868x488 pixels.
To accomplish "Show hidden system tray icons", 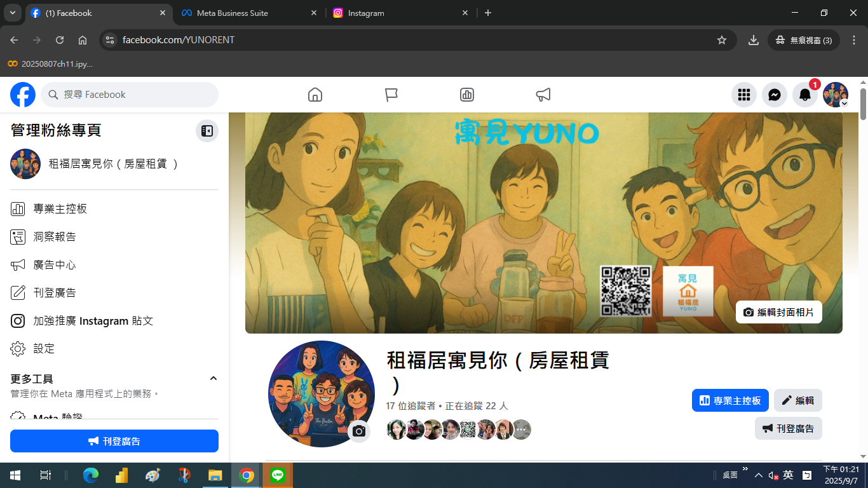I will (758, 475).
